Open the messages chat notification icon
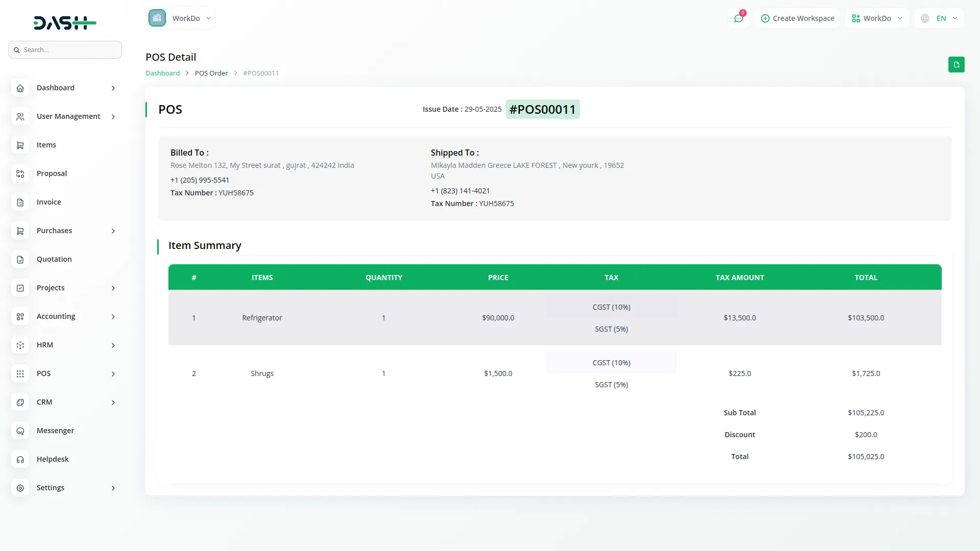Image resolution: width=980 pixels, height=551 pixels. click(738, 18)
